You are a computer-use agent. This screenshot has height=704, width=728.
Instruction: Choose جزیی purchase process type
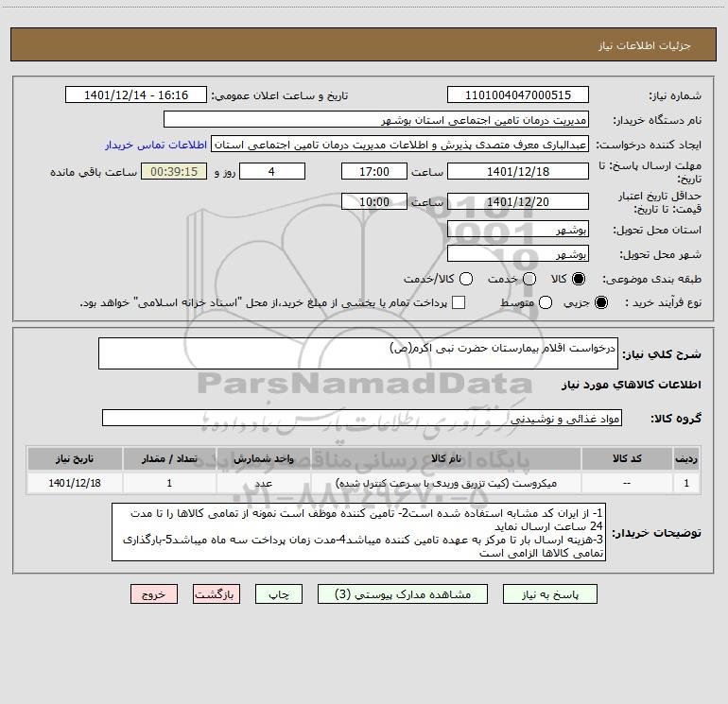coord(601,302)
